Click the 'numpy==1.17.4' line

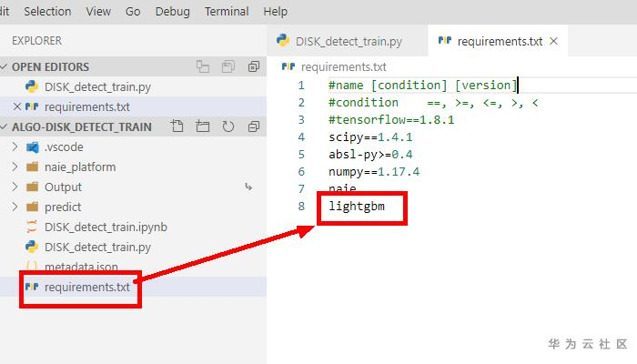[x=374, y=172]
